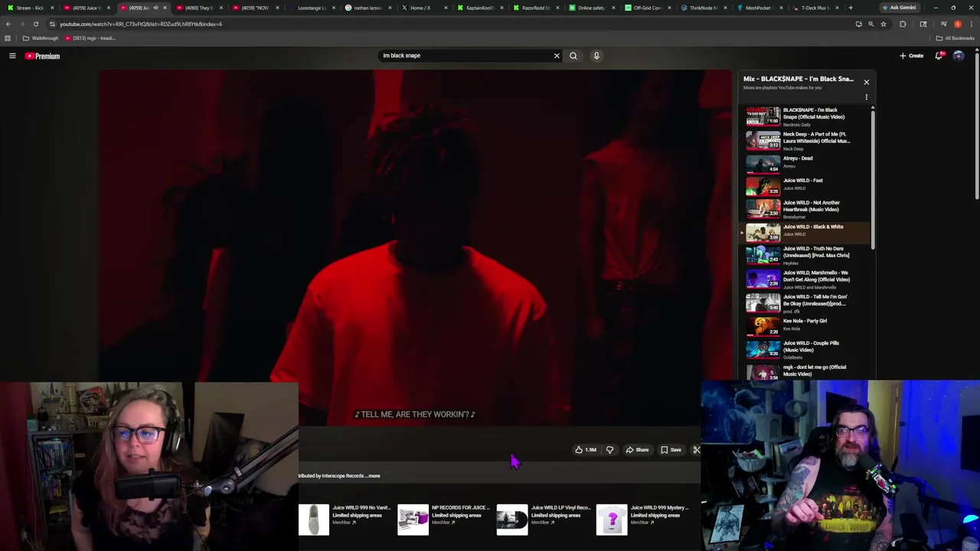Switch to the Stream - Kick tab
Screen dimensions: 980x551
coord(29,8)
